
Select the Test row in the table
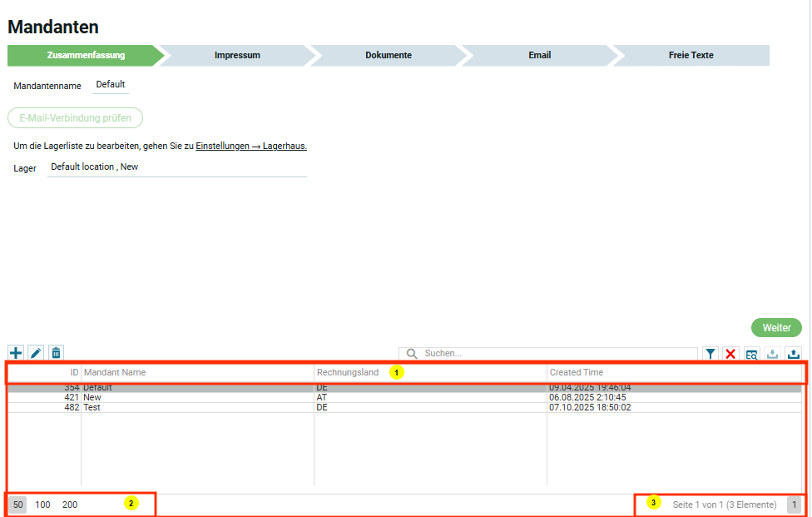coord(92,407)
